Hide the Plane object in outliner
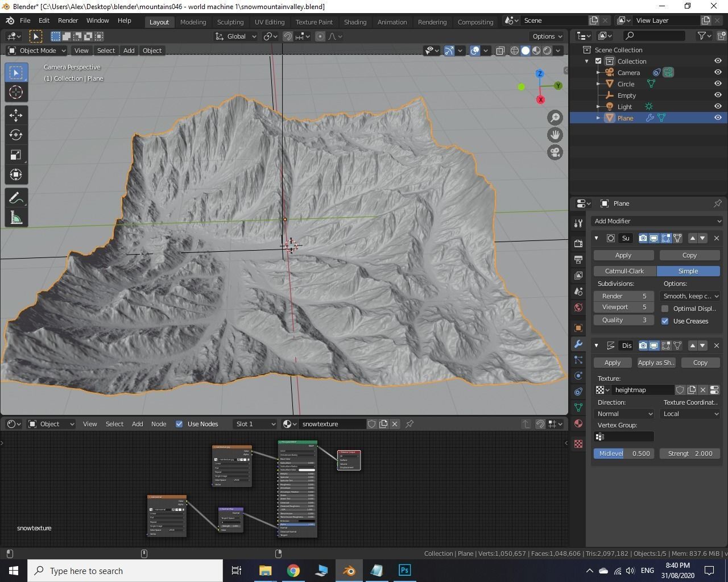 coord(718,118)
